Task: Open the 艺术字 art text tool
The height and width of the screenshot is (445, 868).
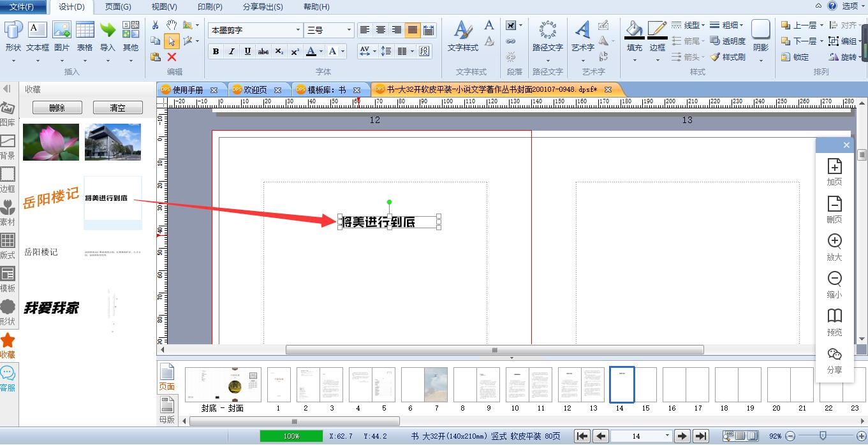Action: [582, 37]
